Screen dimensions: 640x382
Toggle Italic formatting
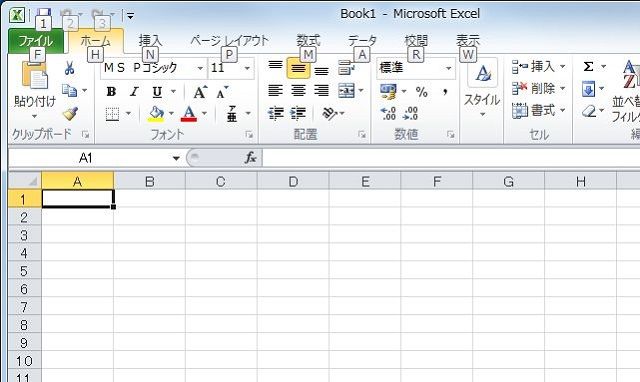coord(134,92)
